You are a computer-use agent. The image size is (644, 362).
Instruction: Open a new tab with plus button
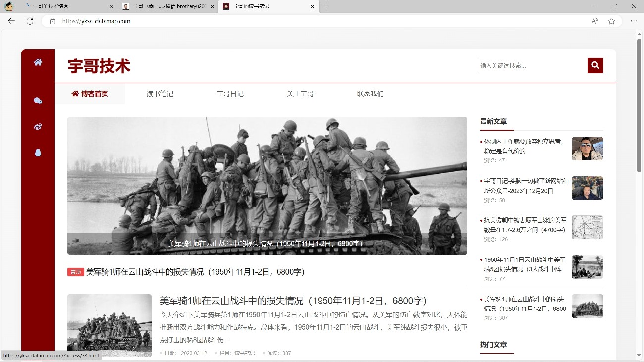(326, 6)
